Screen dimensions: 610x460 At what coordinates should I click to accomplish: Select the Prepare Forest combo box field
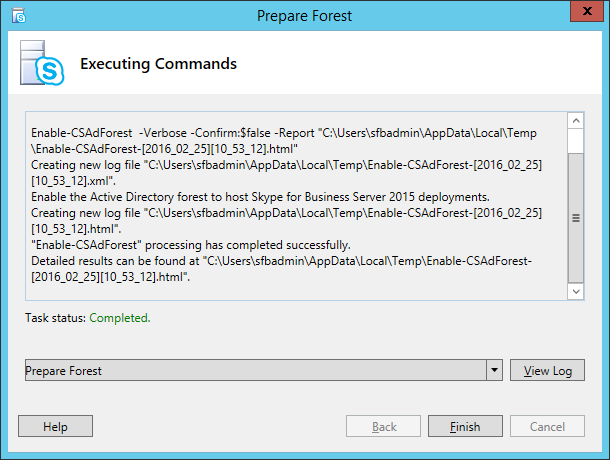point(264,370)
